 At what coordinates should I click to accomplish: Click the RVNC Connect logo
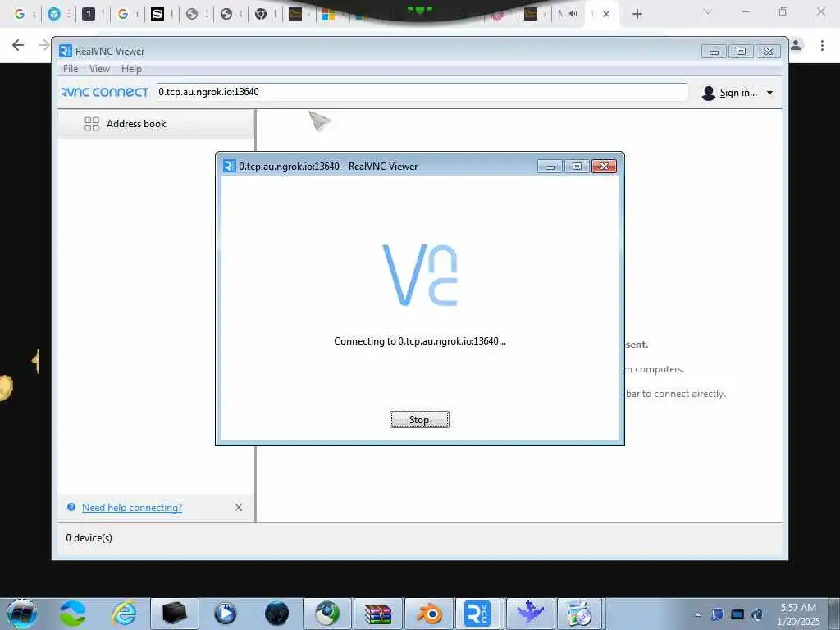[x=105, y=92]
